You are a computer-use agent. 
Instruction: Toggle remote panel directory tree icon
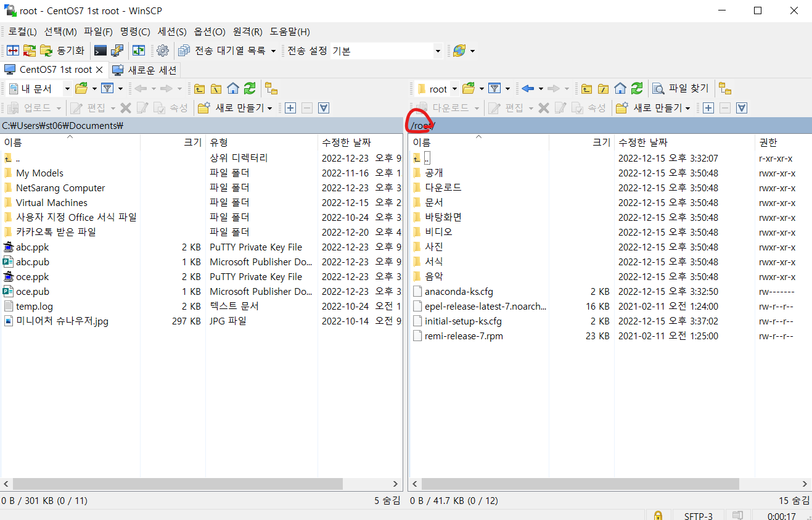[725, 89]
